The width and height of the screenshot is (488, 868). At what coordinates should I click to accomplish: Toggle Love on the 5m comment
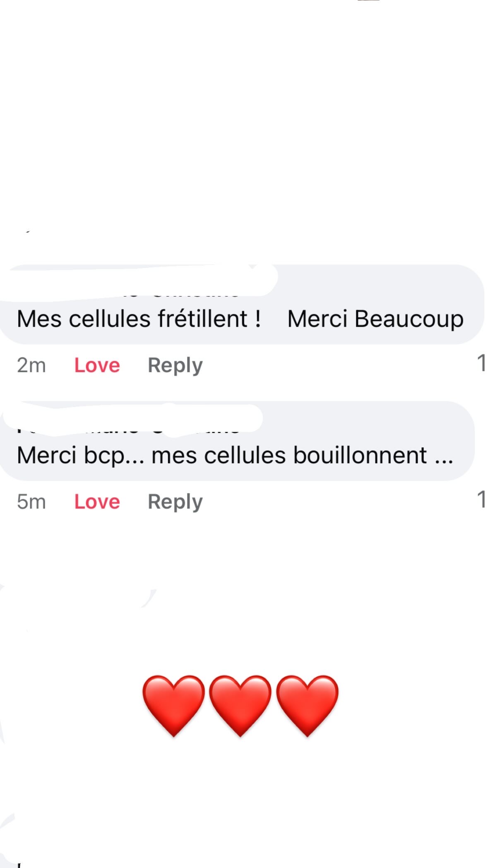click(97, 502)
